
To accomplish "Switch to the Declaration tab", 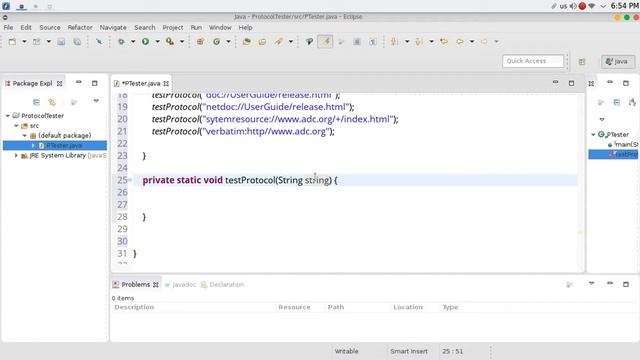I will pyautogui.click(x=222, y=284).
